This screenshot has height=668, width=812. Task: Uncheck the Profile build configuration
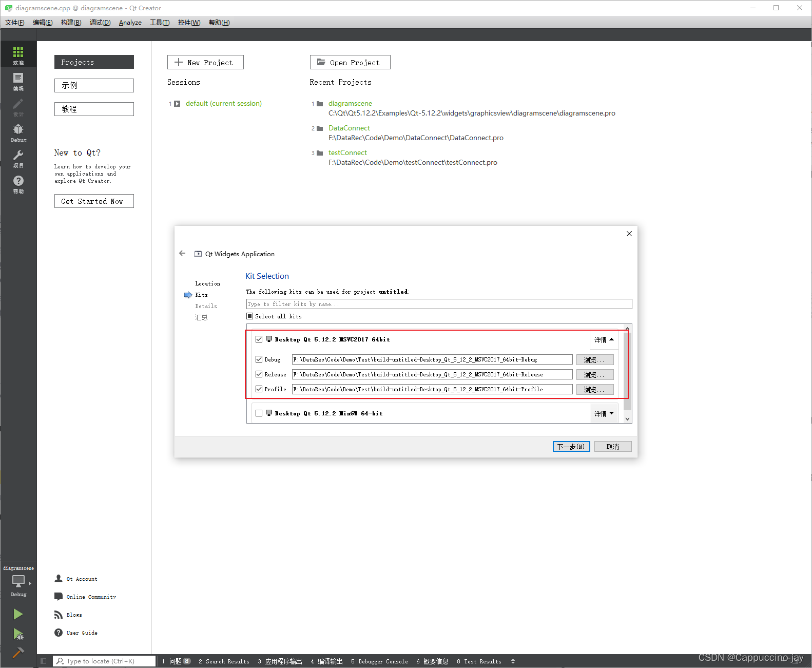(x=259, y=389)
